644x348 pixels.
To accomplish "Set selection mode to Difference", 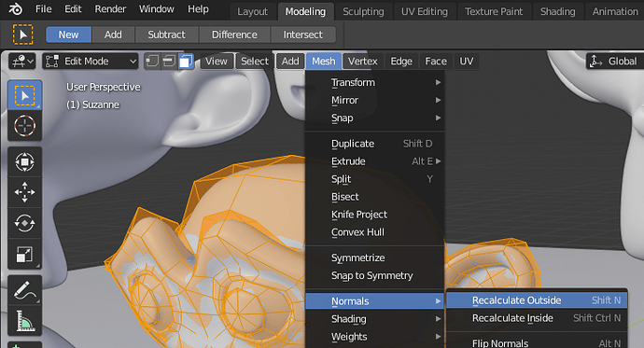I will point(234,35).
